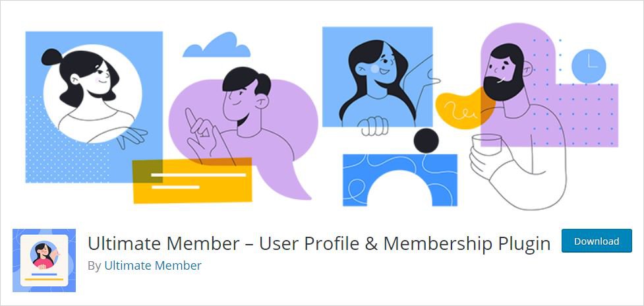This screenshot has width=644, height=306.
Task: Click the bearded man's face illustration
Action: 505,73
